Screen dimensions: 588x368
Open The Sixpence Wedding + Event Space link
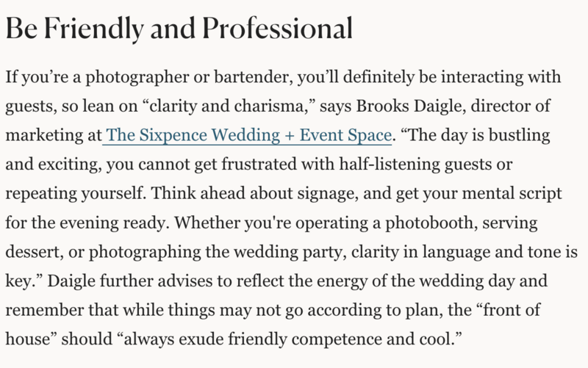pyautogui.click(x=248, y=135)
